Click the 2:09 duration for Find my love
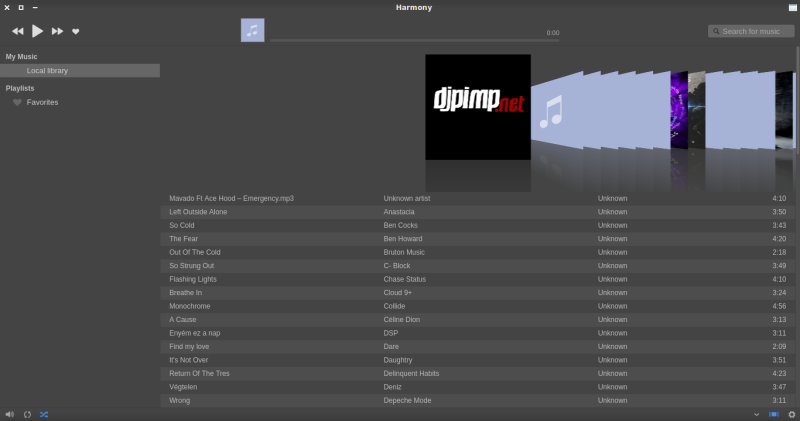This screenshot has height=421, width=800. coord(779,346)
